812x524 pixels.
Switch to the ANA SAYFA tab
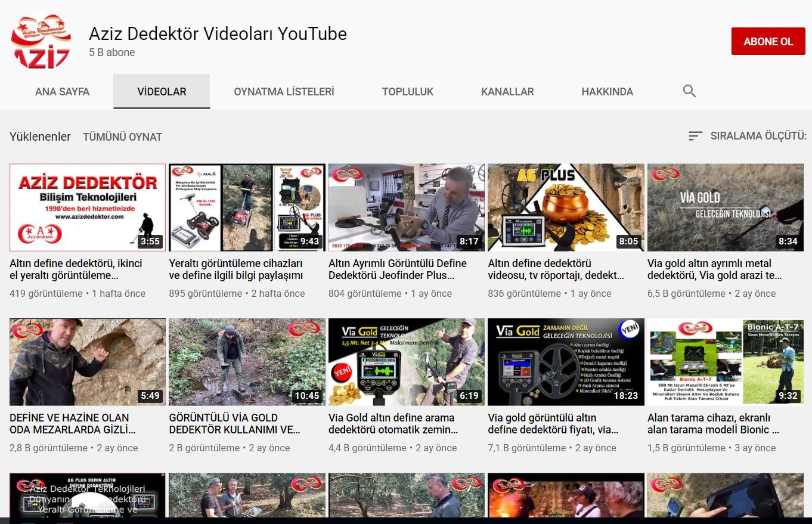pos(62,92)
